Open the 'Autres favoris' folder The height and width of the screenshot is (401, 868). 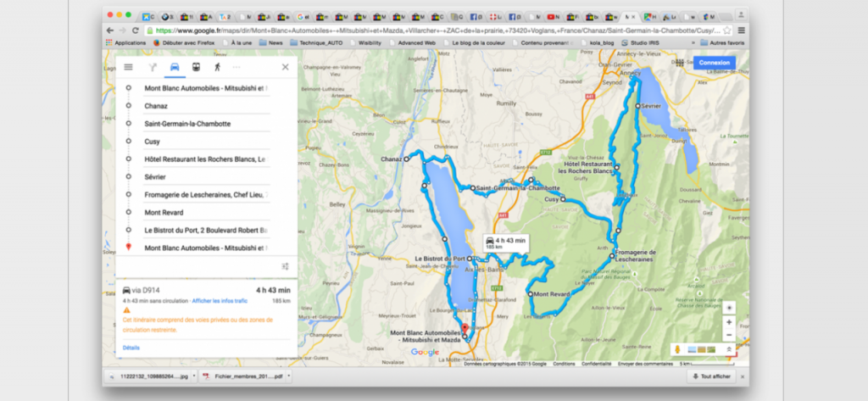pos(722,42)
